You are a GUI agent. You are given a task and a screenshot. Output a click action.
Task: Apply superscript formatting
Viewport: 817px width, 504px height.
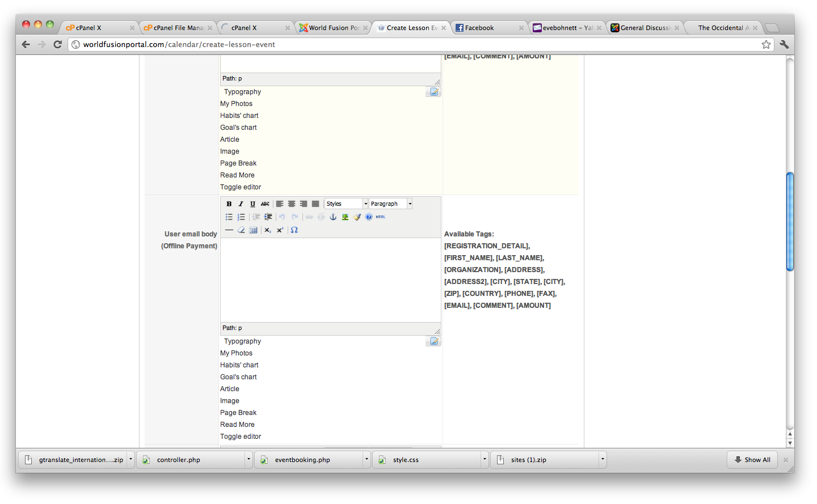pos(280,230)
